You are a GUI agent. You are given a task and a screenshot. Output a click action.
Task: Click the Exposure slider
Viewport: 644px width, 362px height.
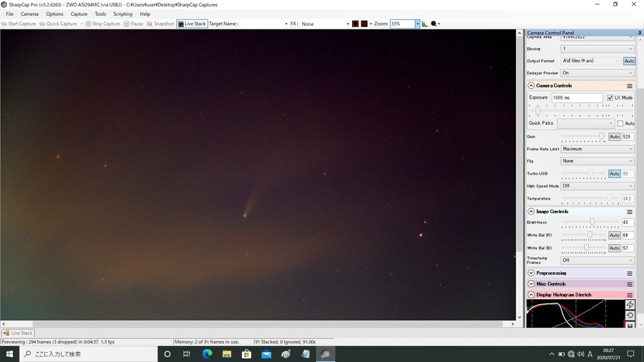581,110
